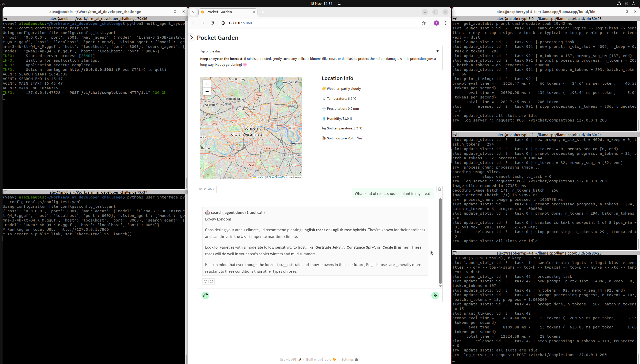This screenshot has width=640, height=364.
Task: Click the retry response icon
Action: [205, 281]
